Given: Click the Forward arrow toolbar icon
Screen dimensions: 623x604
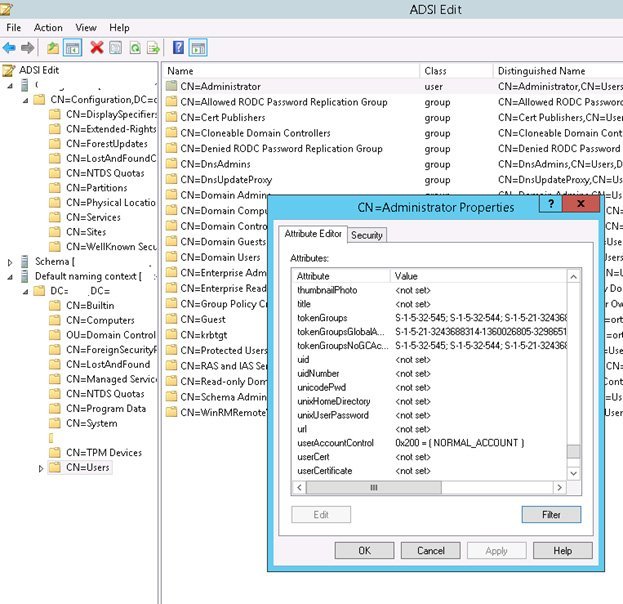Looking at the screenshot, I should [27, 48].
